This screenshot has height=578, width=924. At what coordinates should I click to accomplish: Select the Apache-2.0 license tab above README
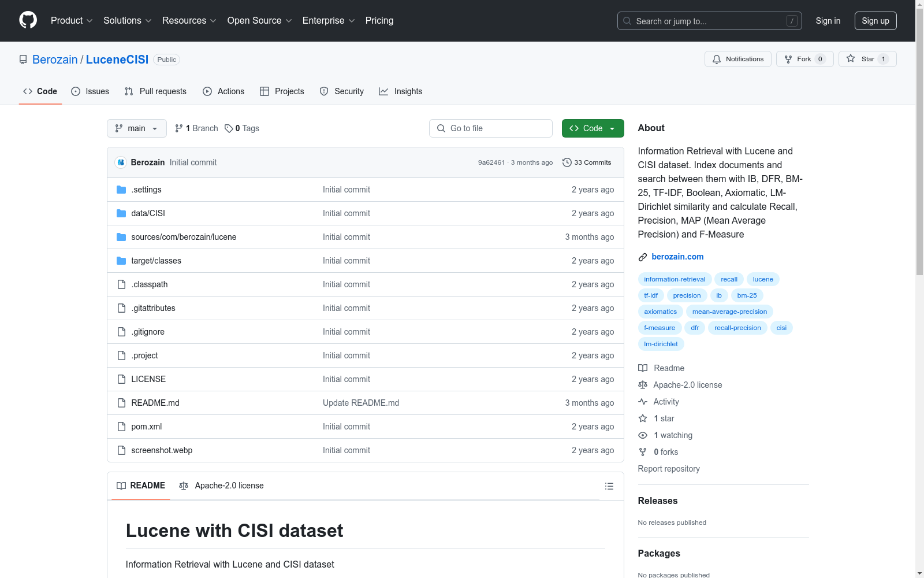[221, 486]
